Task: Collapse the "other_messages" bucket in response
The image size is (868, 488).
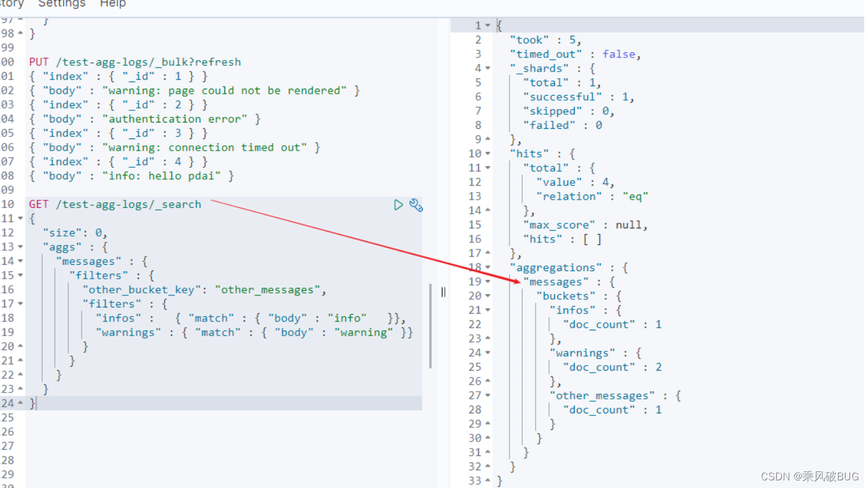Action: (x=488, y=396)
